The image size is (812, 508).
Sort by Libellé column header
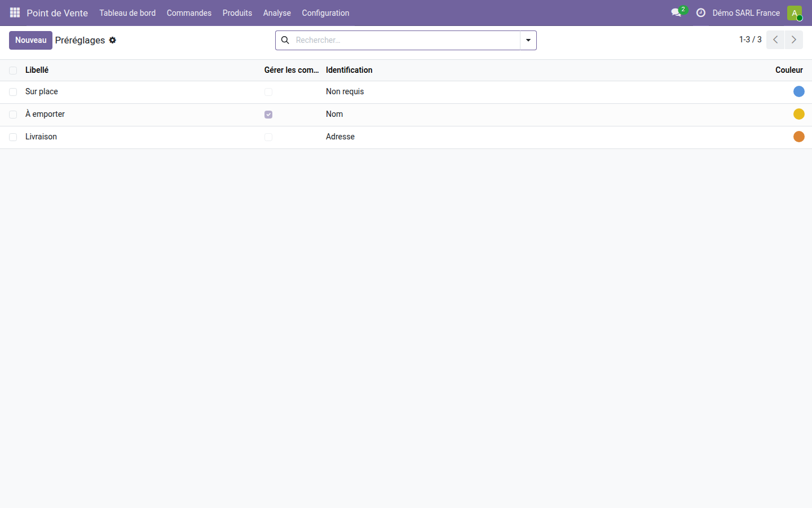37,70
